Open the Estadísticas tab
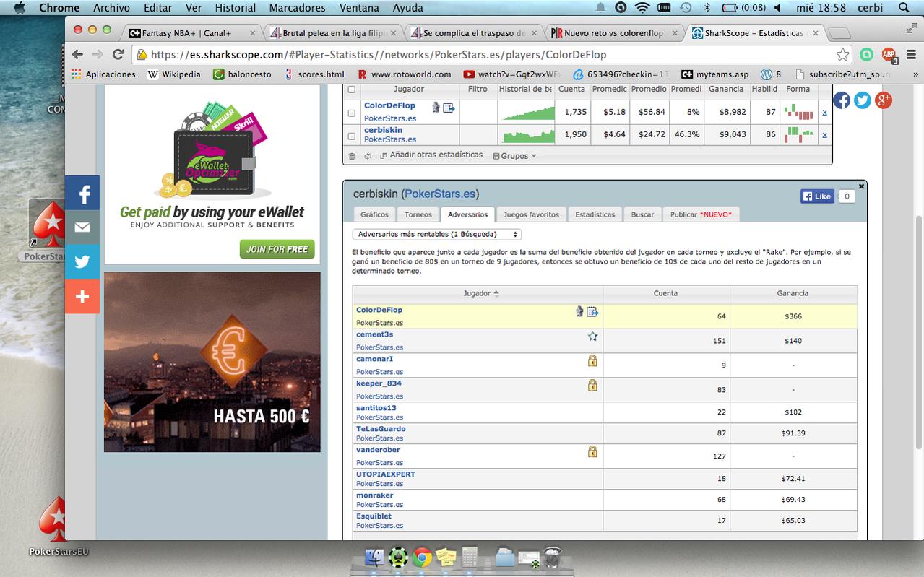This screenshot has width=924, height=577. (595, 214)
